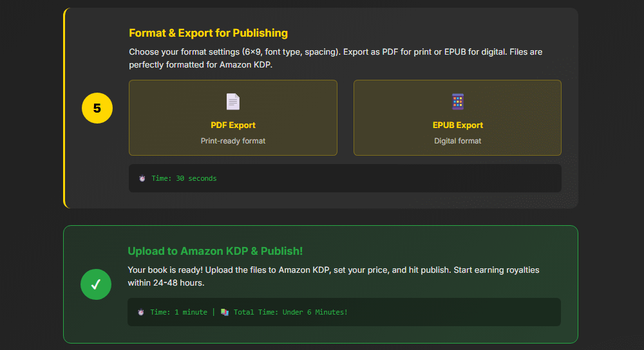
Task: Click the Upload to Amazon KDP & Publish heading
Action: pyautogui.click(x=215, y=251)
